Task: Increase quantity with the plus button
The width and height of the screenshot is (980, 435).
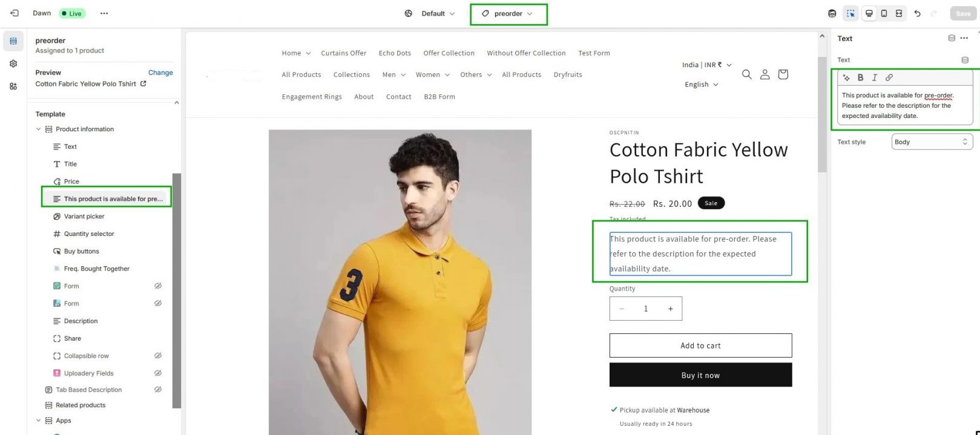Action: 670,309
